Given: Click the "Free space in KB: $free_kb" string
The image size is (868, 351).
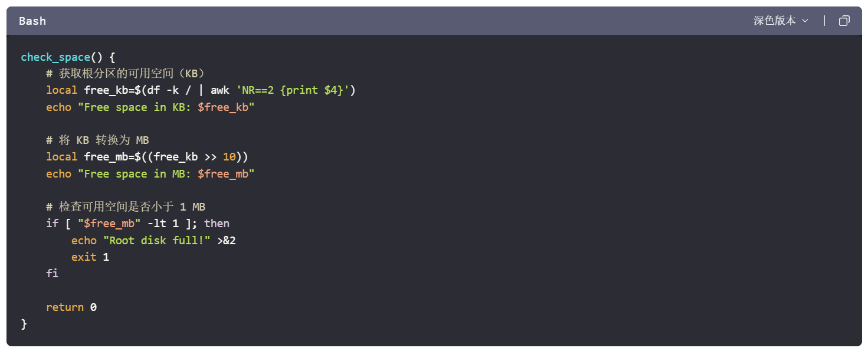Looking at the screenshot, I should [x=166, y=107].
